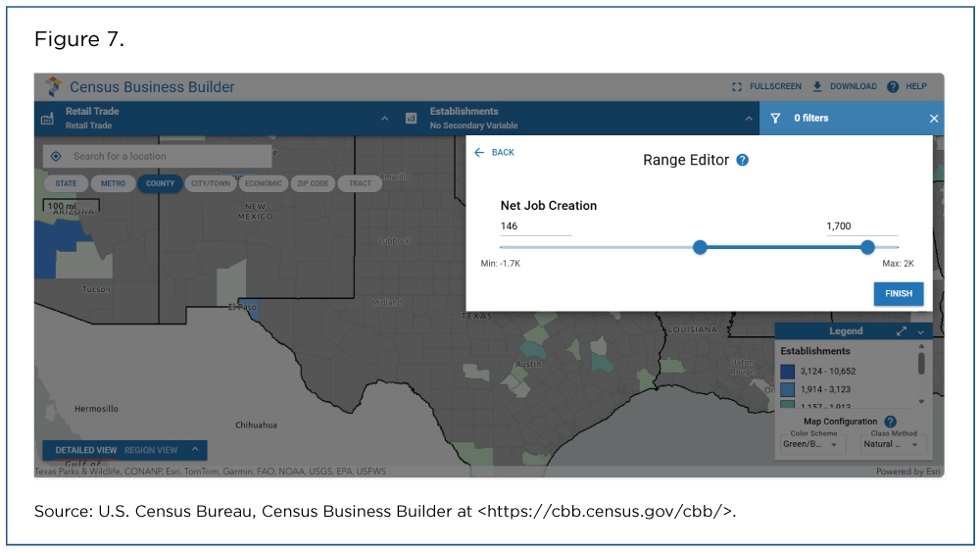Click the Download arrow icon
Screen dimensions: 980x552
(817, 86)
